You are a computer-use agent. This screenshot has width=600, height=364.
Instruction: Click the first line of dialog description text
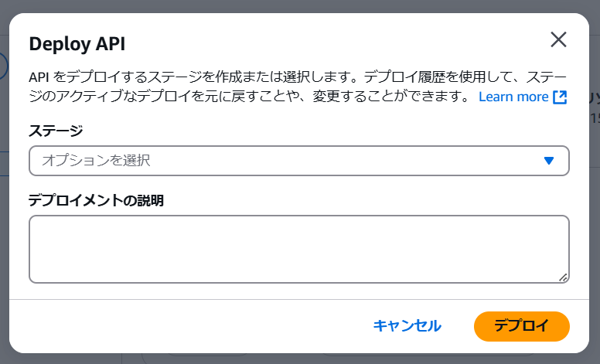tap(298, 77)
